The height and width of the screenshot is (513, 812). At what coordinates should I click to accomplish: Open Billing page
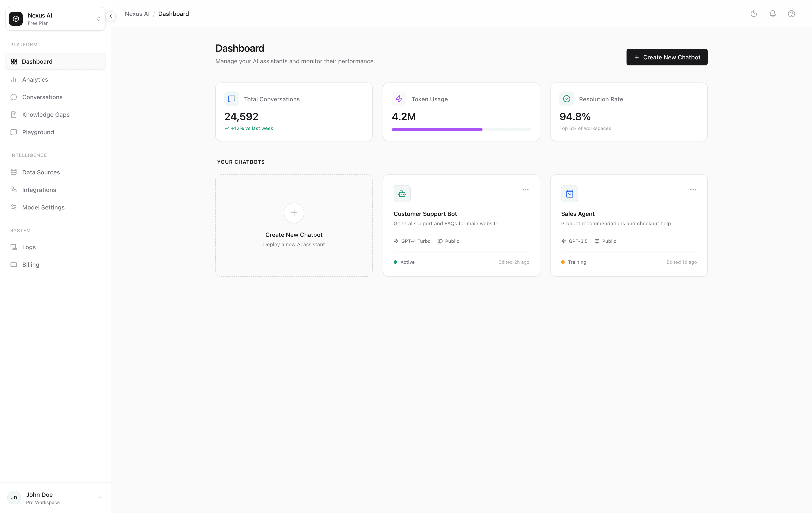click(55, 264)
